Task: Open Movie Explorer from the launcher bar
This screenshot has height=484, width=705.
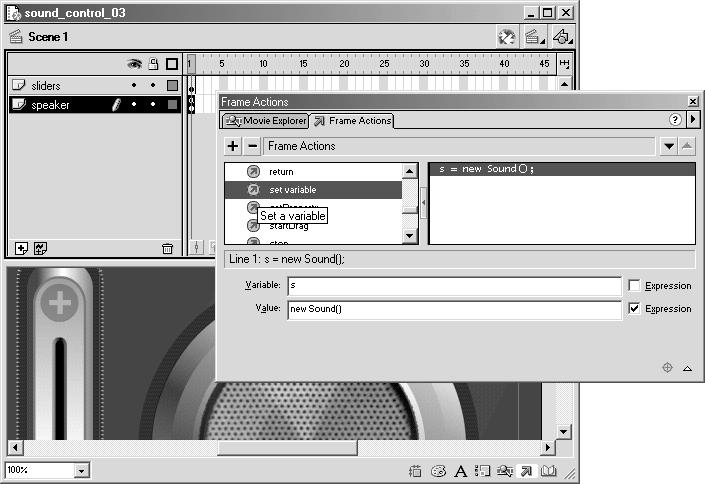Action: point(504,471)
